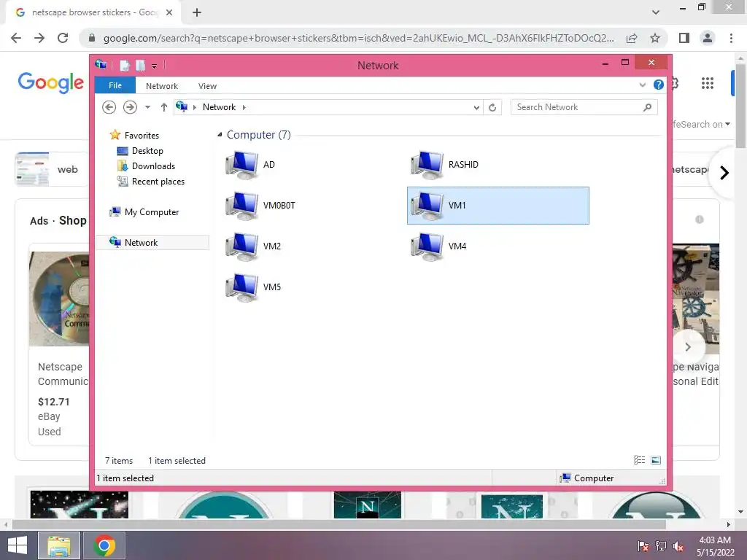Select the netscape browser stickers Chrome tab
The image size is (747, 560).
point(94,12)
